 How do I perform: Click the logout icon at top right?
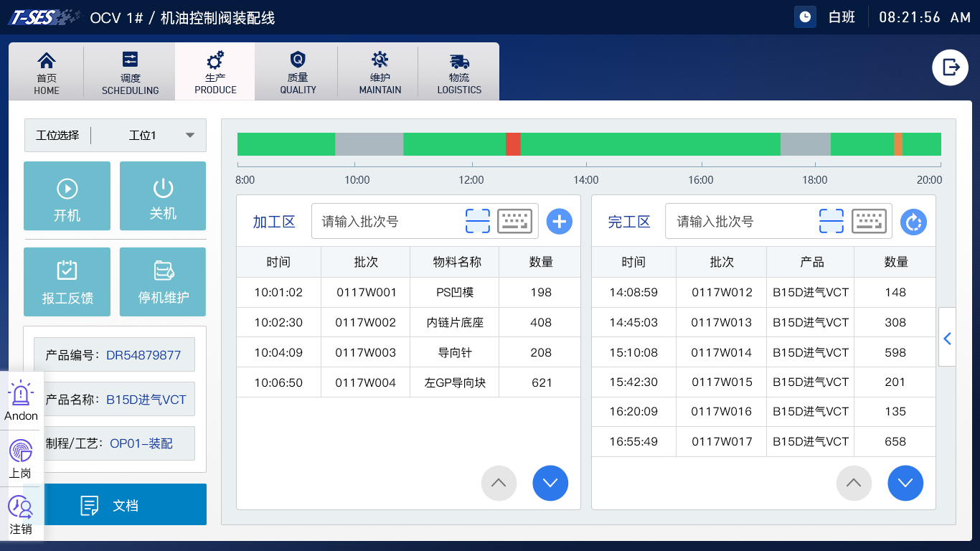pyautogui.click(x=950, y=67)
